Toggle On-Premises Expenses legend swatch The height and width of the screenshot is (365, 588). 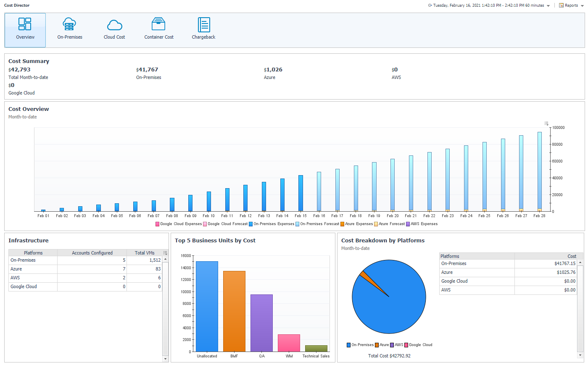point(251,224)
